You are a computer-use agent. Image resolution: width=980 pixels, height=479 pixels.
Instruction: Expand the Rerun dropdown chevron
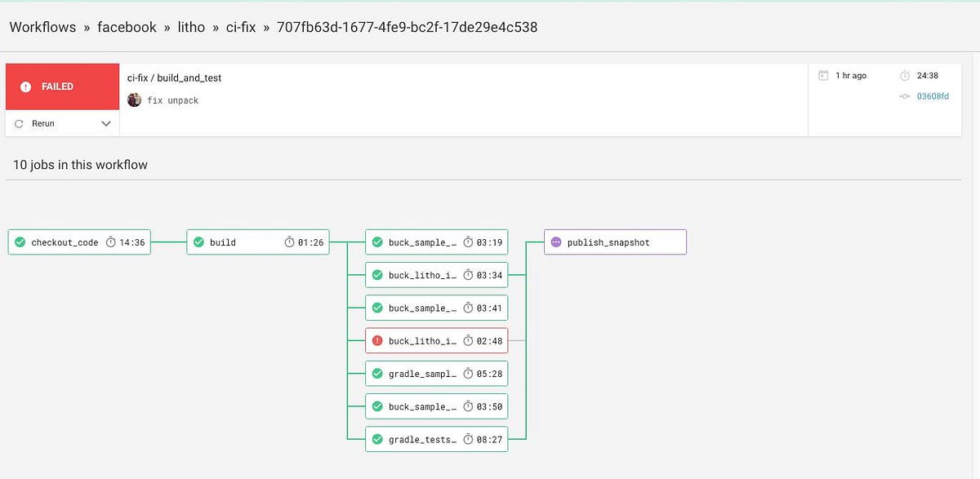(x=105, y=123)
